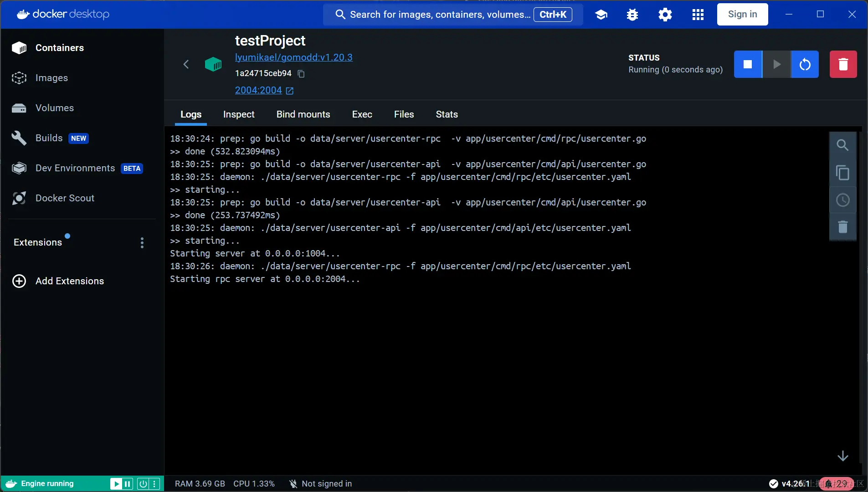Switch to the Bind mounts tab
Viewport: 868px width, 492px height.
pos(303,114)
